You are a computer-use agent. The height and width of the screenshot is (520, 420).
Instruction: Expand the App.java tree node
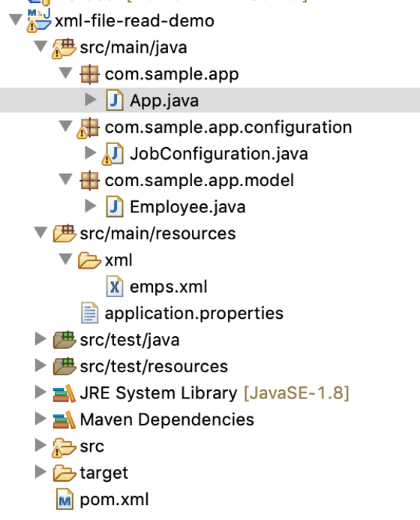pyautogui.click(x=91, y=100)
